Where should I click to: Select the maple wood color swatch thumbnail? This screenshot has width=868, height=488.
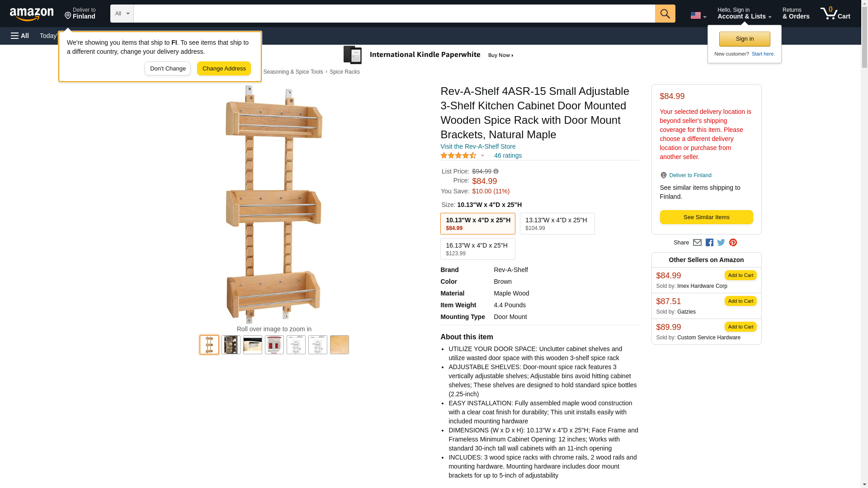point(339,345)
